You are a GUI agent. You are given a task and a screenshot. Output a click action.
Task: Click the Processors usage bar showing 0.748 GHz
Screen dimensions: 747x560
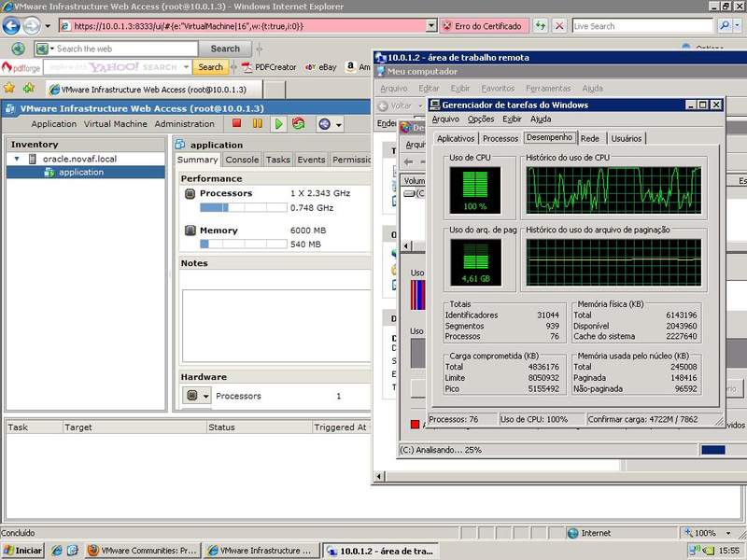click(x=244, y=207)
